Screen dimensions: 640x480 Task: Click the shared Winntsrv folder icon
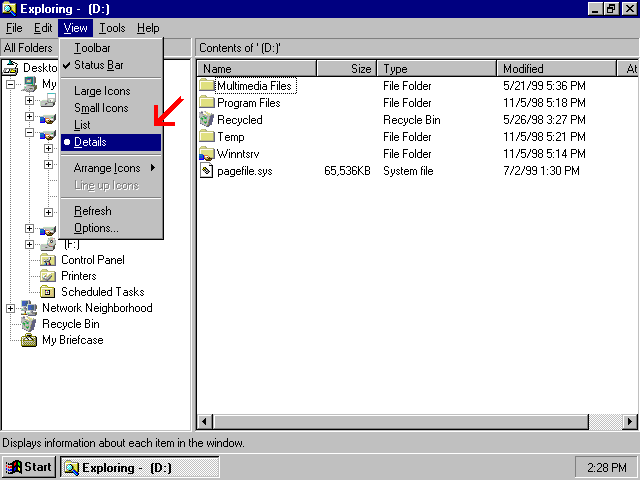pos(207,154)
